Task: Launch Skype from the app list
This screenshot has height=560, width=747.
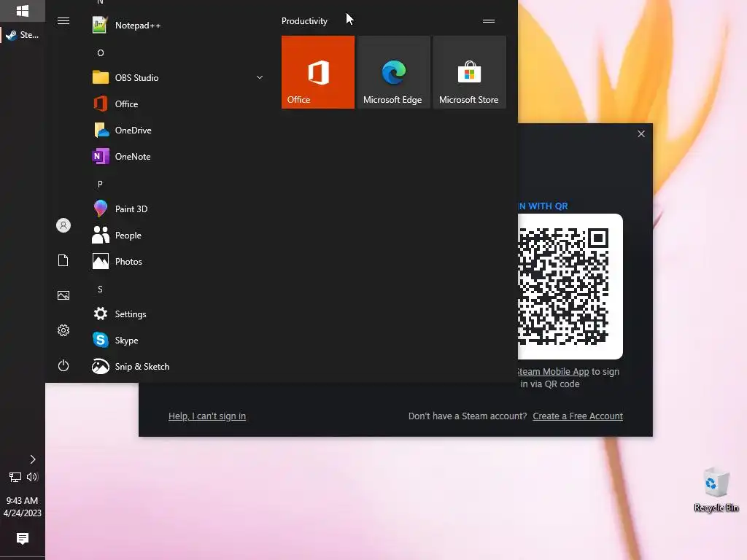Action: pos(177,340)
